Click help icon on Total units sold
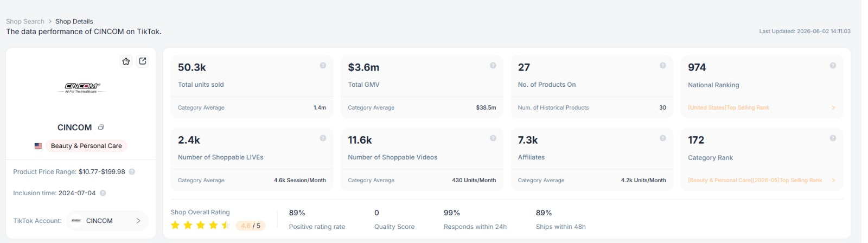868x243 pixels. pyautogui.click(x=323, y=66)
